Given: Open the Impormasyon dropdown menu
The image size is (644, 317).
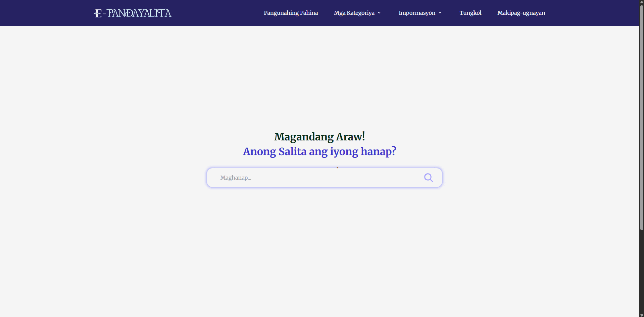Looking at the screenshot, I should pos(417,13).
